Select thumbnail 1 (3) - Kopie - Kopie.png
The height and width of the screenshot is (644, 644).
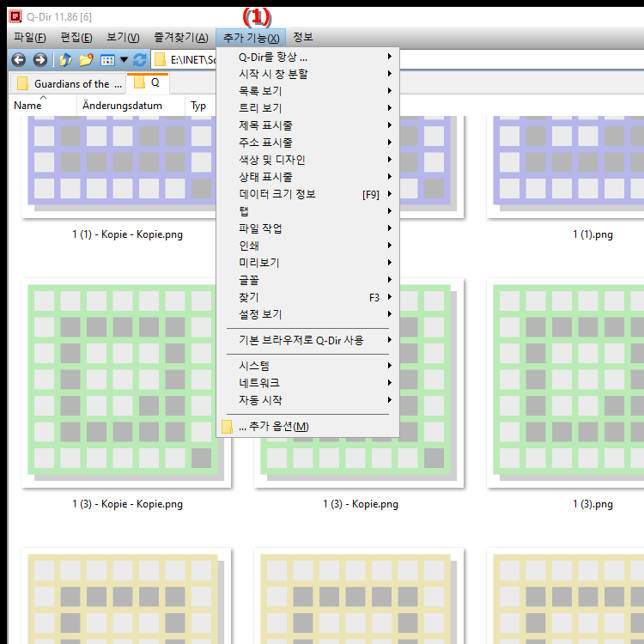[126, 383]
